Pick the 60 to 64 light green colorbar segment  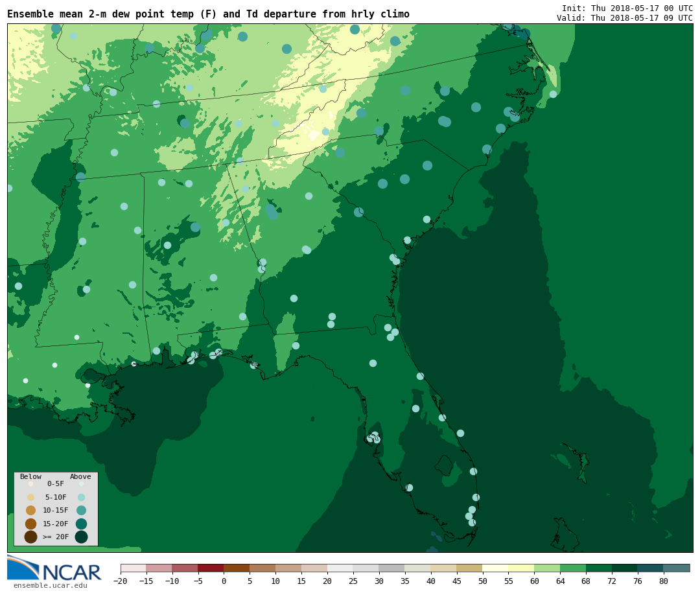tap(547, 568)
